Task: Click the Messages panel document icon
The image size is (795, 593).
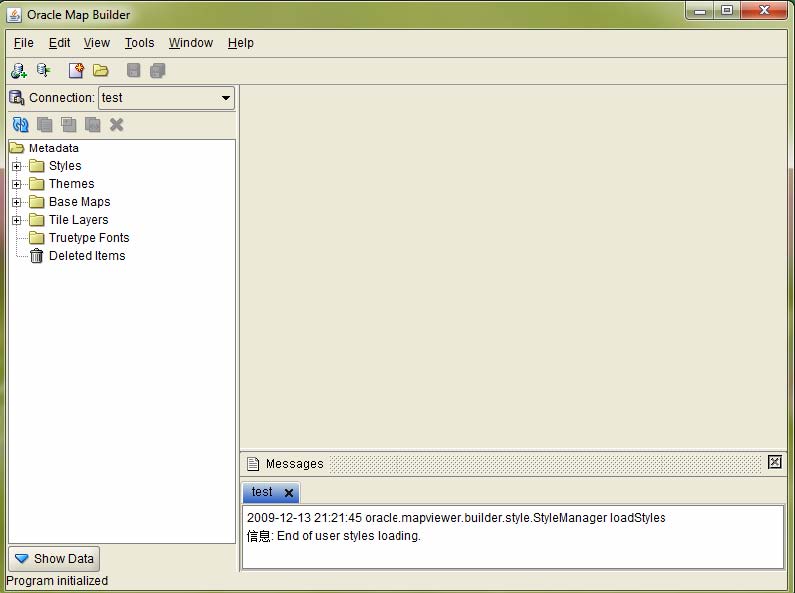Action: pos(252,464)
